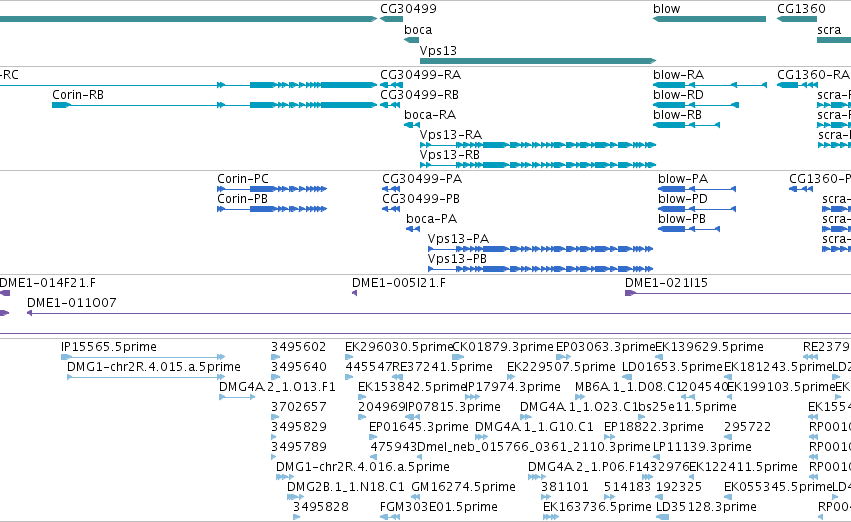Click the Vps13-PB protein feature
This screenshot has height=522, width=851.
541,269
